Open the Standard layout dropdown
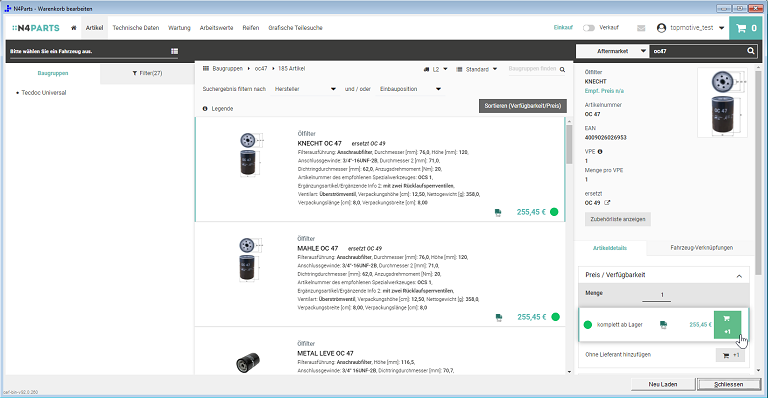This screenshot has width=768, height=398. [477, 70]
